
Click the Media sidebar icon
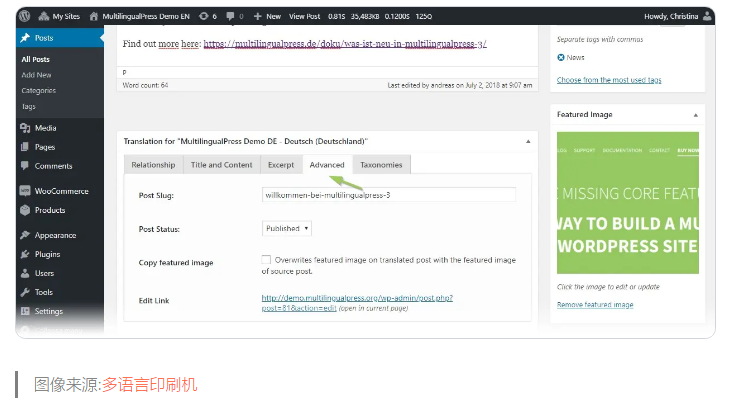pos(25,128)
